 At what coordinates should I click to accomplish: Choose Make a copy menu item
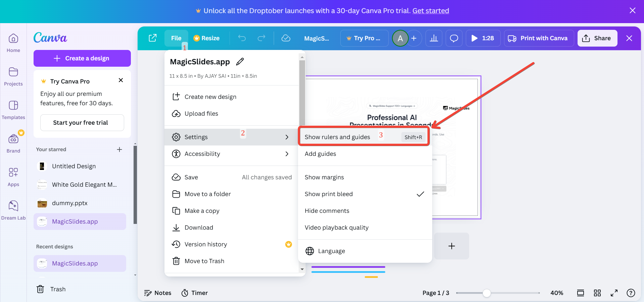(x=202, y=211)
